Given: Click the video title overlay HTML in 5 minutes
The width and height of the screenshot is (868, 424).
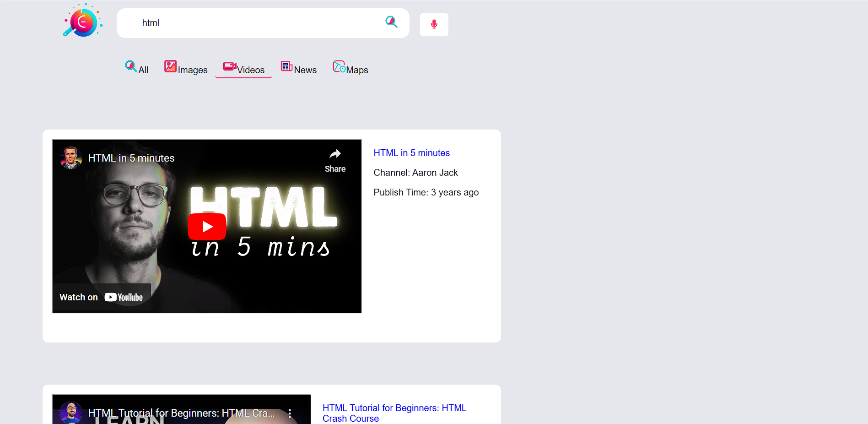Looking at the screenshot, I should tap(131, 158).
